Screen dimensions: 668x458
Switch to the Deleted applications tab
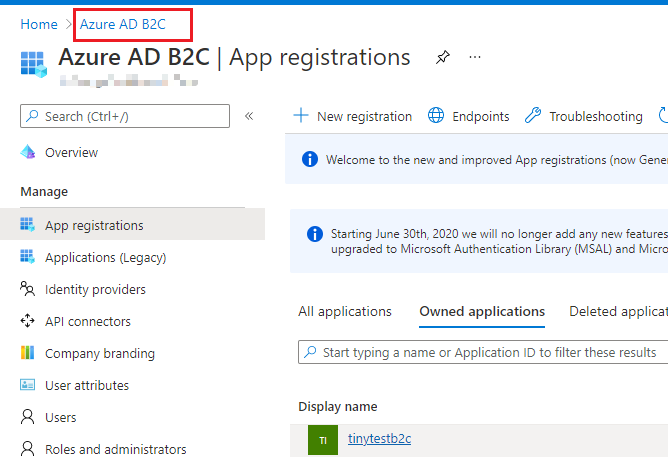click(x=618, y=312)
